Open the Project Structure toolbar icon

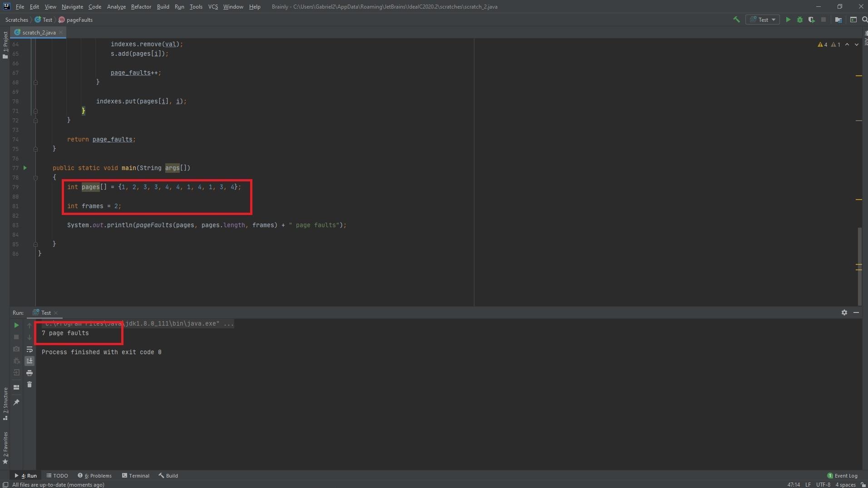pos(838,20)
